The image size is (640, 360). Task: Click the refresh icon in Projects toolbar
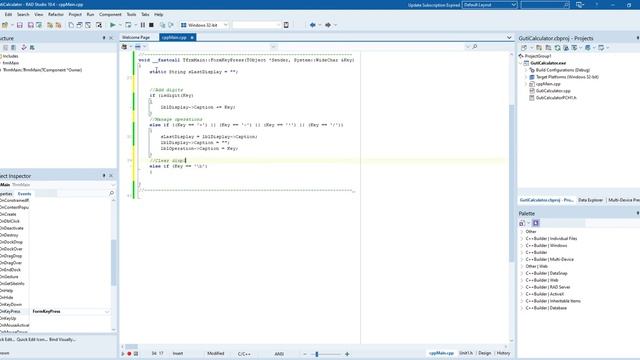tap(557, 48)
